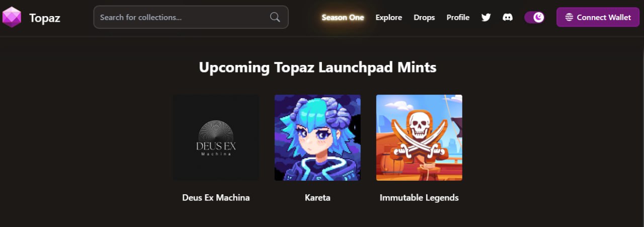644x227 pixels.
Task: Click the Deus Ex Machina title link
Action: (216, 197)
